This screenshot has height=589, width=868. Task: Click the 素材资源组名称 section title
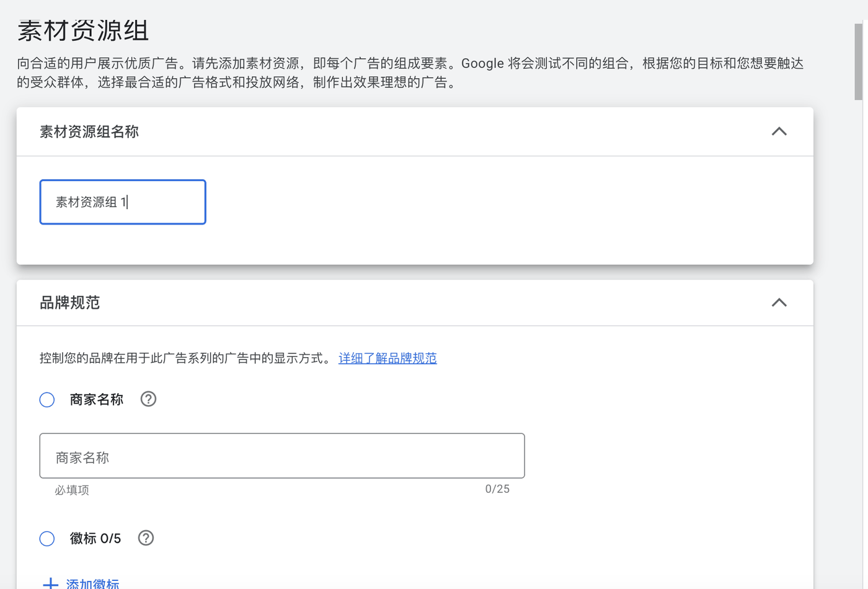(89, 131)
